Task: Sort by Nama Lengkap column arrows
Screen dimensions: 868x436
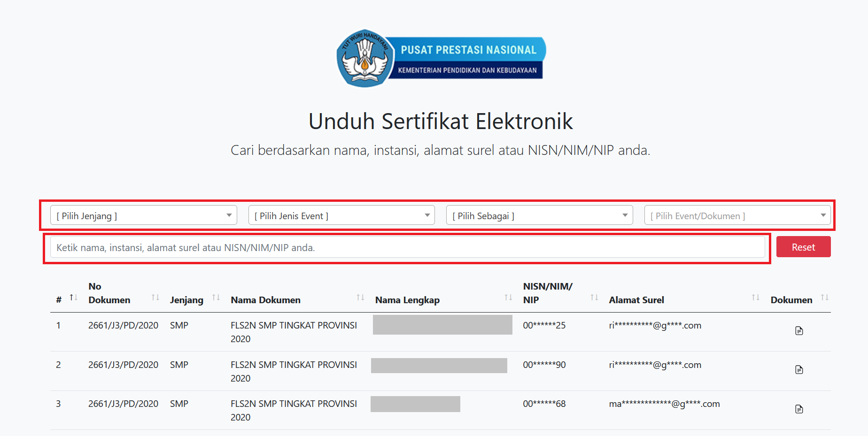Action: (x=508, y=298)
